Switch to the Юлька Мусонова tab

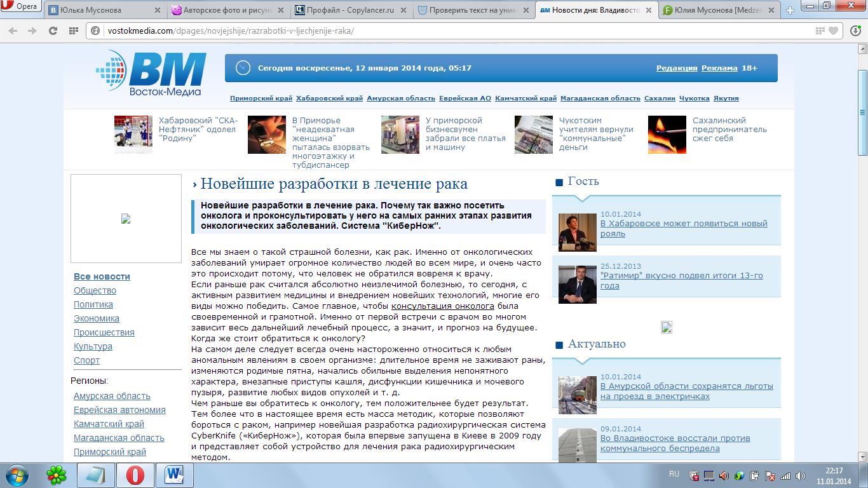(98, 10)
